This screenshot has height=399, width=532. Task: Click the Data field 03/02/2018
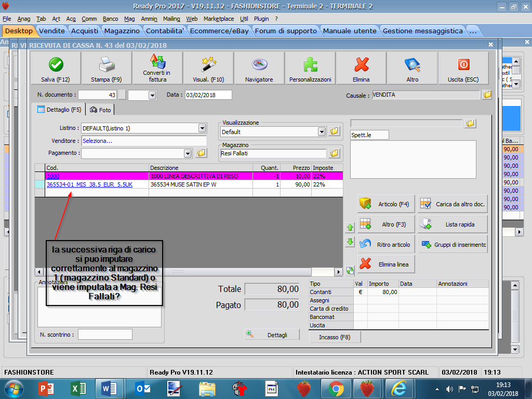click(x=208, y=95)
